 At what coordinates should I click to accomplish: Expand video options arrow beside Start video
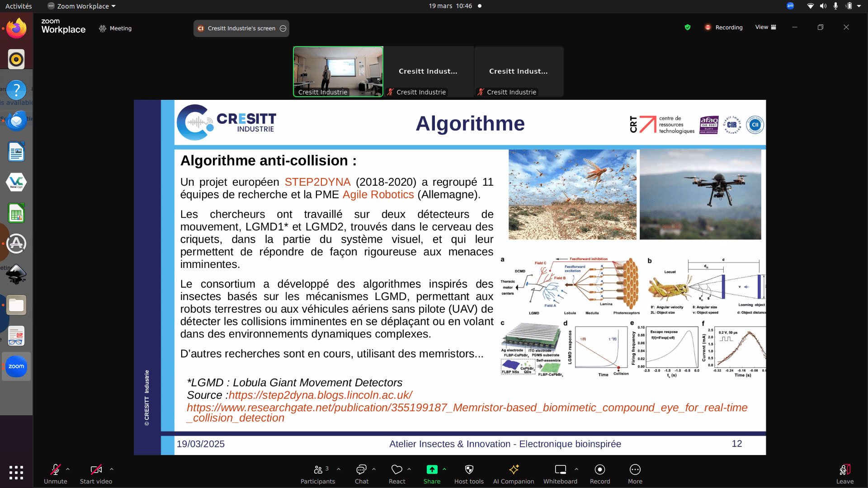(x=112, y=469)
